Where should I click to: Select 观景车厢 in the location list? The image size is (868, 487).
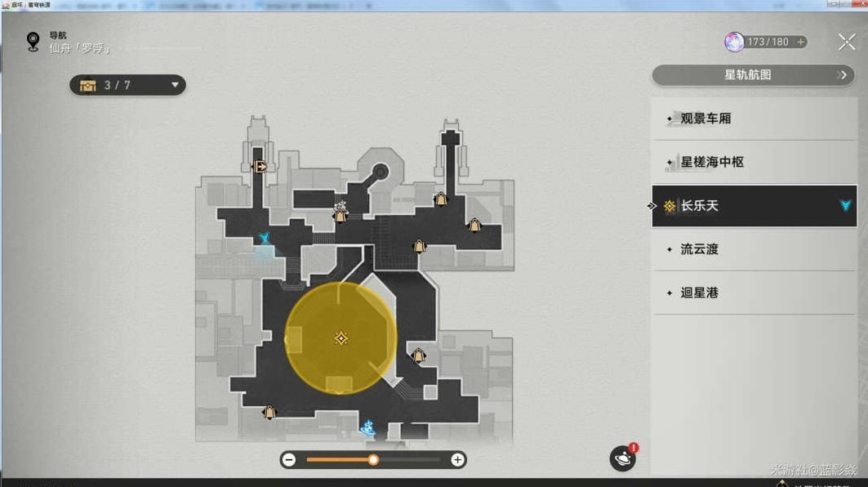coord(706,118)
